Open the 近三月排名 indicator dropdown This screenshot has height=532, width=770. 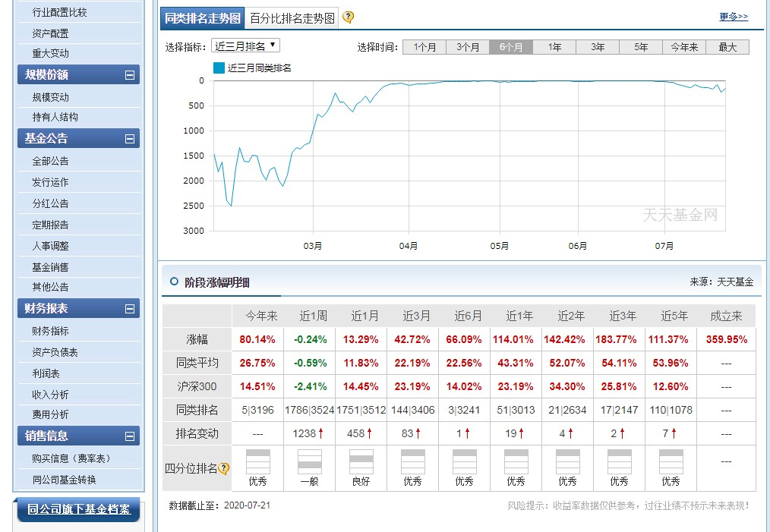[x=244, y=45]
